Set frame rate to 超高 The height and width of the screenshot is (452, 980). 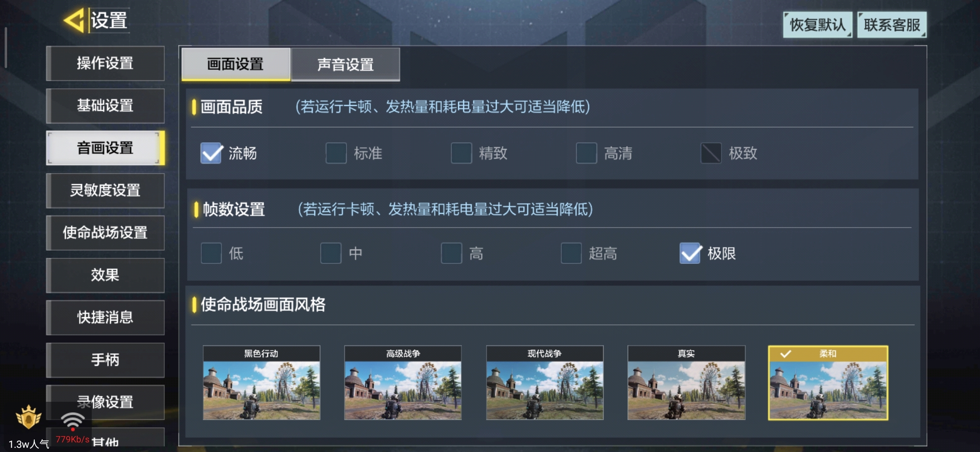[x=571, y=253]
